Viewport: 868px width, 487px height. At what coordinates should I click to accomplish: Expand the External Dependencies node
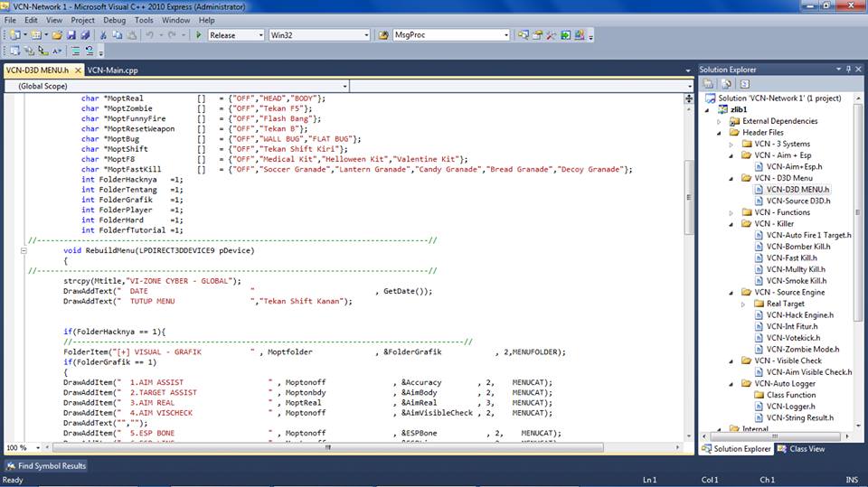pos(719,121)
